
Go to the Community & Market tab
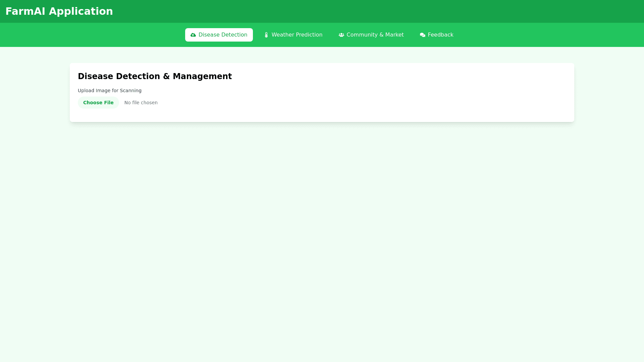pyautogui.click(x=371, y=35)
